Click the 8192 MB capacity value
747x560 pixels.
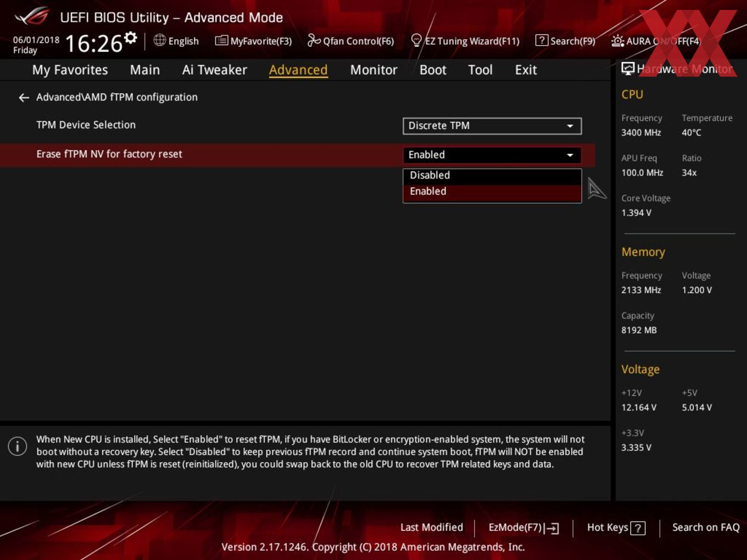(639, 331)
